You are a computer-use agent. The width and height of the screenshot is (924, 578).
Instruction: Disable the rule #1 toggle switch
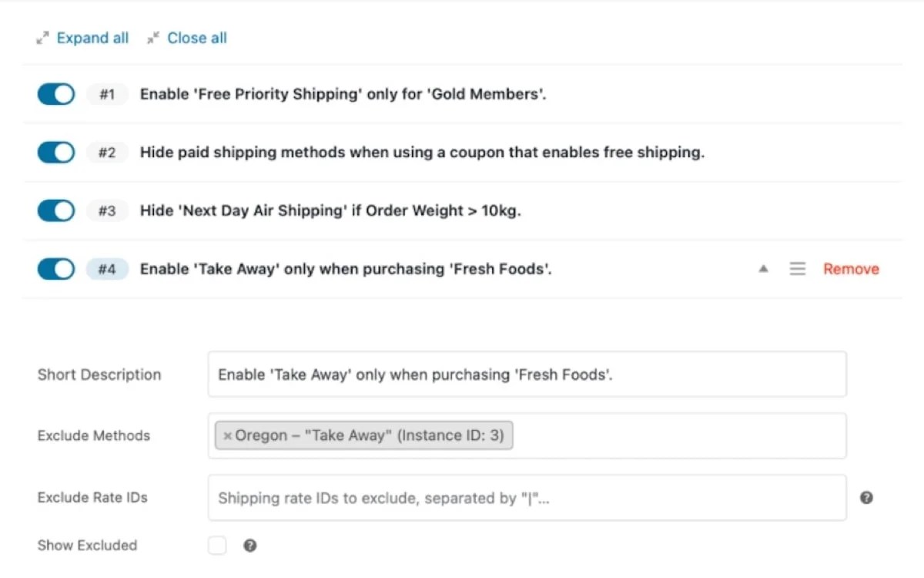pos(55,94)
